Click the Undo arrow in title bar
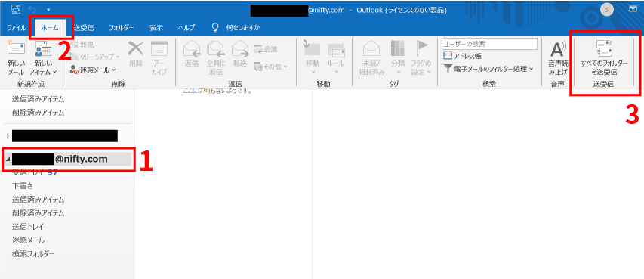 (32, 8)
